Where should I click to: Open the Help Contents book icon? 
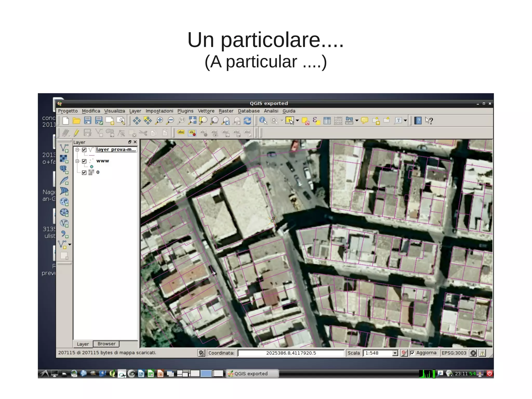click(418, 121)
